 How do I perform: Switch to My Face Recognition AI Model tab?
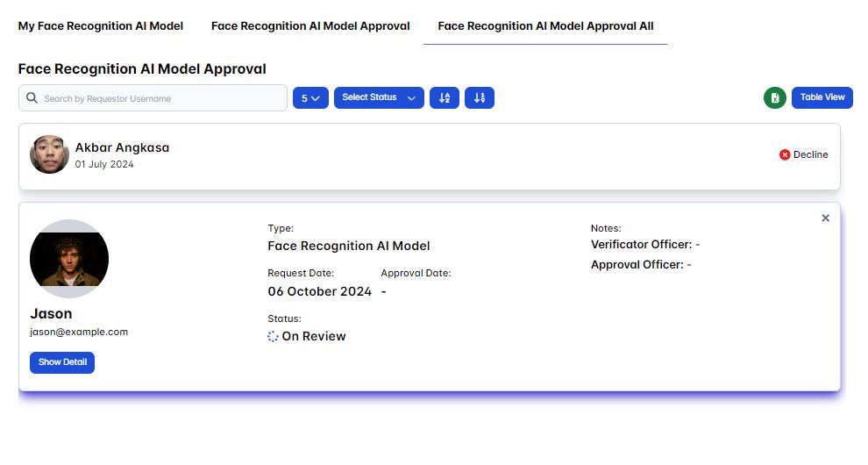(101, 26)
